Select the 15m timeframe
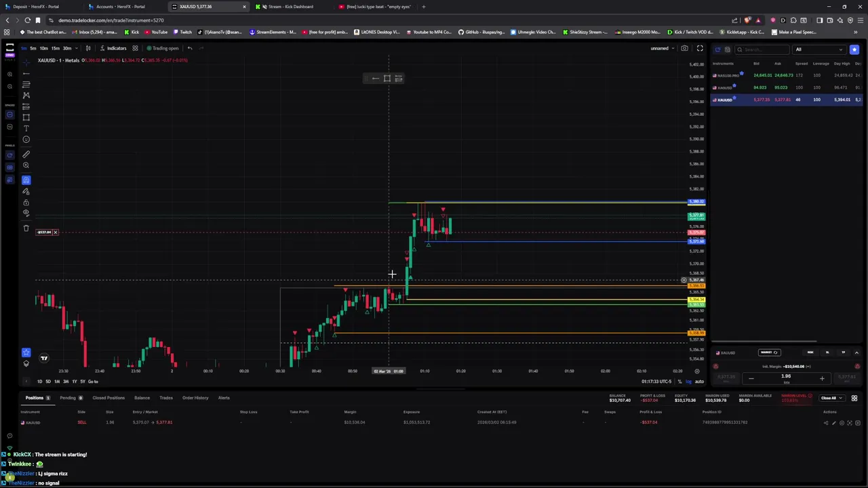 pos(55,48)
